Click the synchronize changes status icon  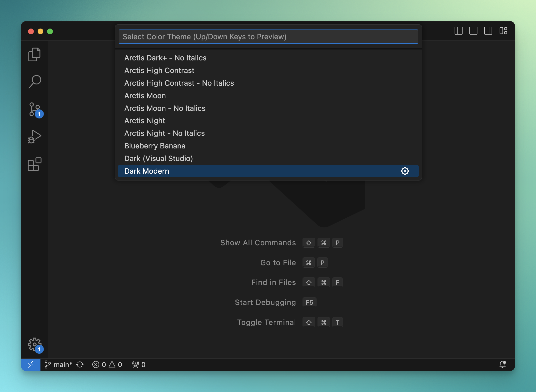coord(80,365)
